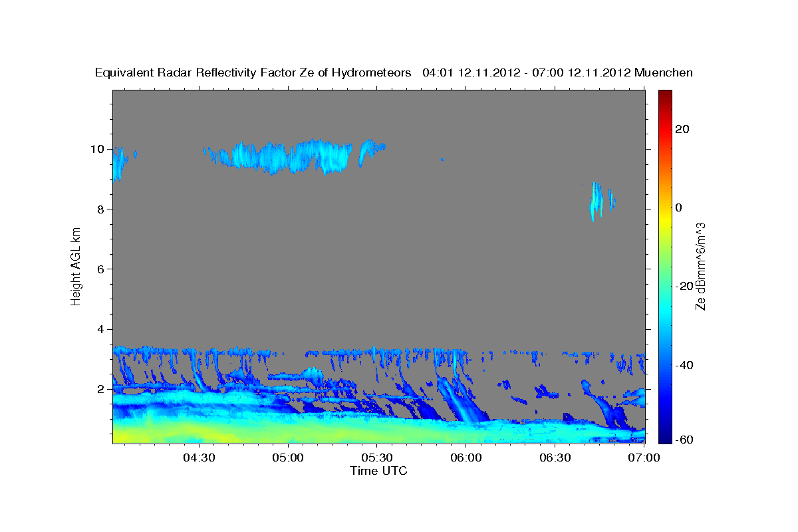Click the large cirrus cloud echo near 10 km
This screenshot has height=532, width=798.
(293, 156)
